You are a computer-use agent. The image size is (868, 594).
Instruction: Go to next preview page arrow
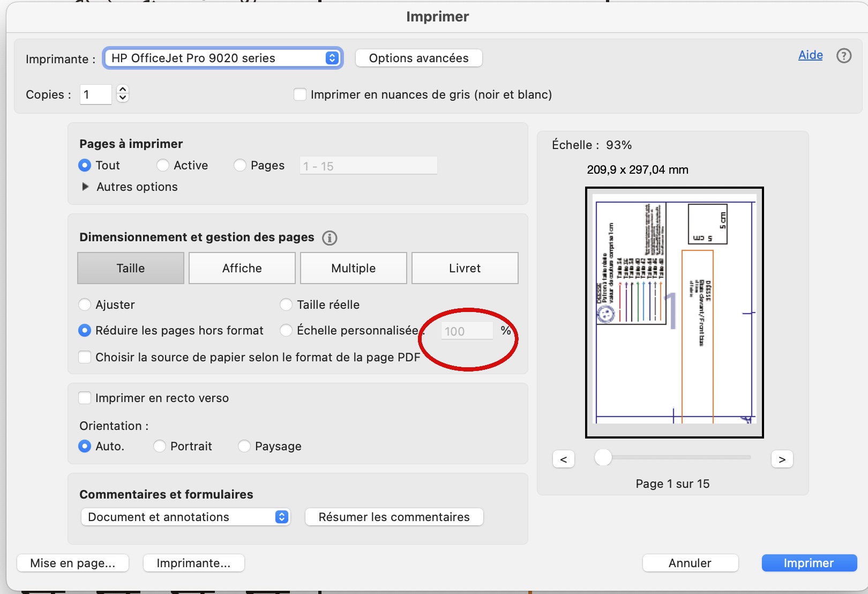782,459
